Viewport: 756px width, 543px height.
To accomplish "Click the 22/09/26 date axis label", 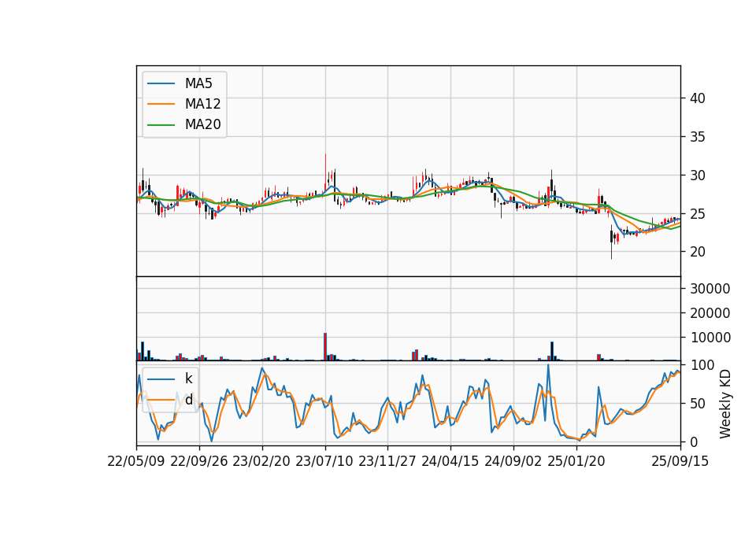I will click(199, 461).
